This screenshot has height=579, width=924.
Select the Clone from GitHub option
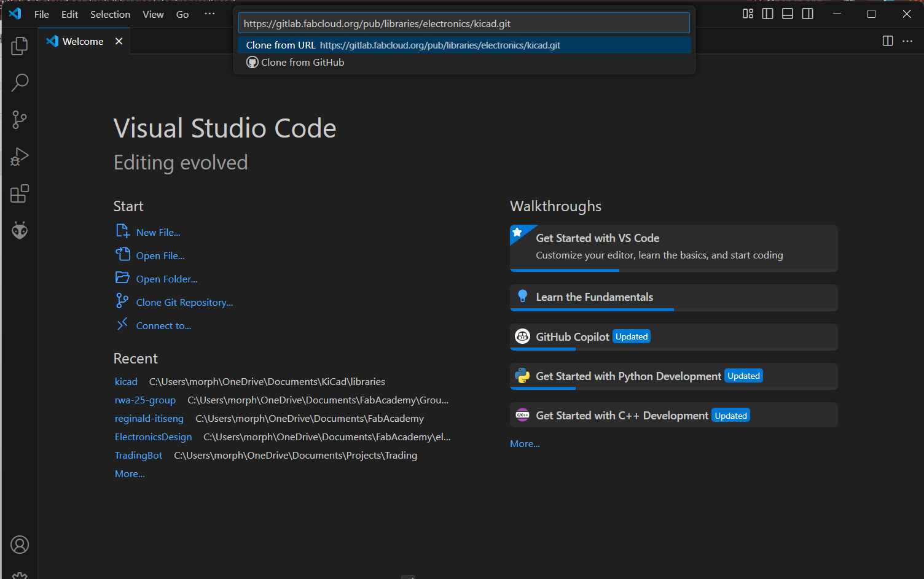click(303, 62)
